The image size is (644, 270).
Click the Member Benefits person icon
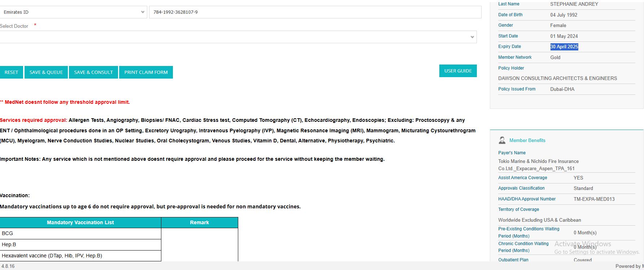click(x=502, y=140)
